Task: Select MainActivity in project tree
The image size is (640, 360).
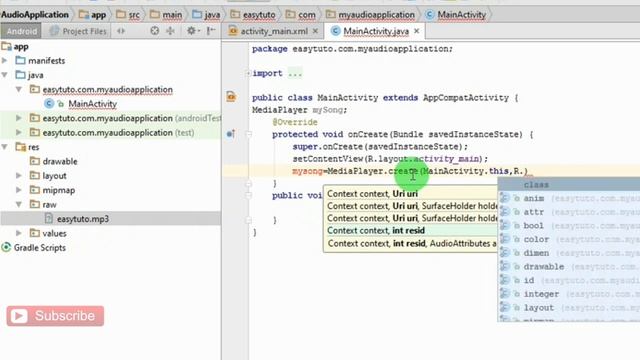Action: point(92,104)
